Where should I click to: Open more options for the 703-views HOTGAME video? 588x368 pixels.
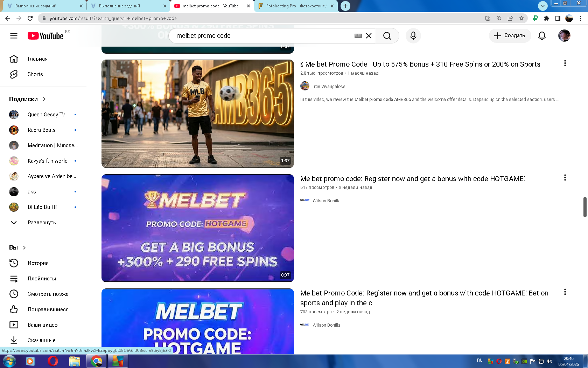click(x=565, y=292)
